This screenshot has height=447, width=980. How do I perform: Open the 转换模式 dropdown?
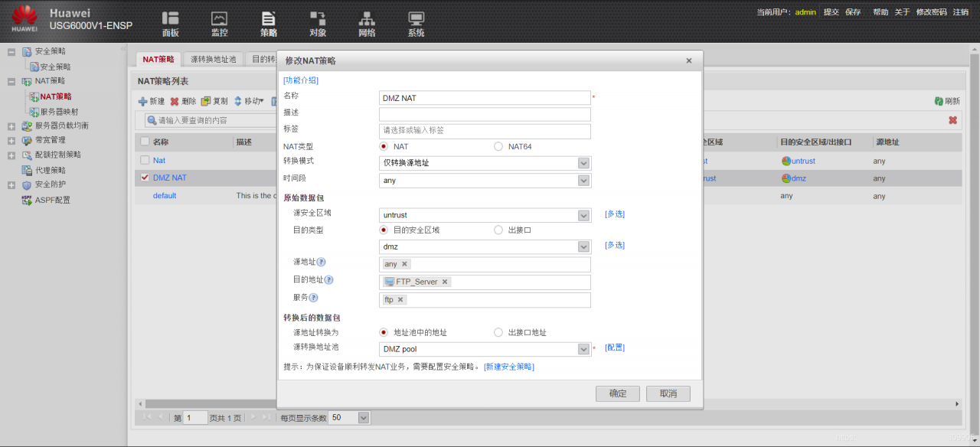pyautogui.click(x=583, y=163)
